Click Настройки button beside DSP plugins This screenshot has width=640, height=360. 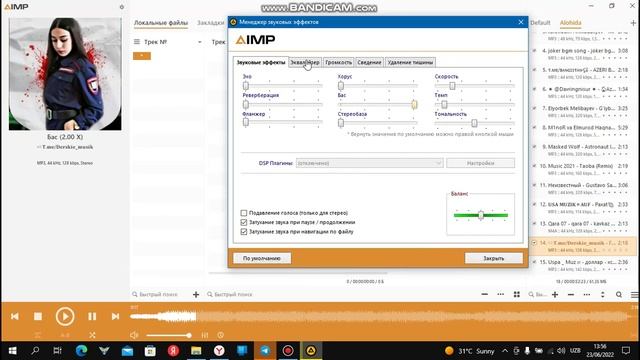point(480,163)
